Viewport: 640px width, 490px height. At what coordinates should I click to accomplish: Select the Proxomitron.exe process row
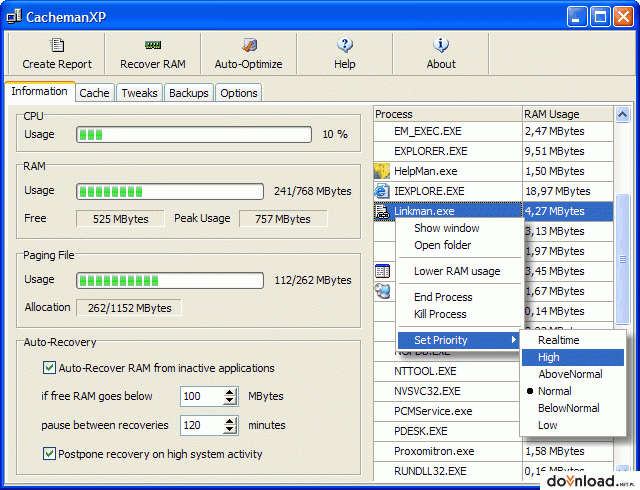(493, 451)
